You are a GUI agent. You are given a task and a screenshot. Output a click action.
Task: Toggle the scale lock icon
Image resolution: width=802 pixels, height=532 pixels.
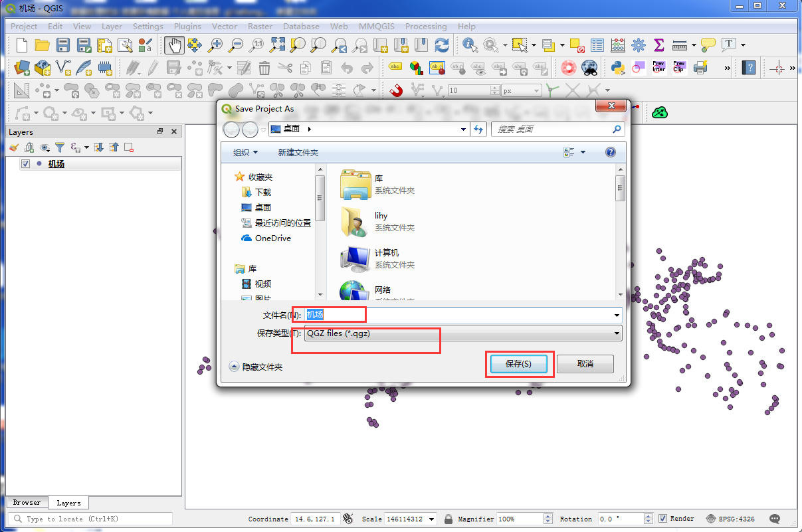(x=449, y=519)
